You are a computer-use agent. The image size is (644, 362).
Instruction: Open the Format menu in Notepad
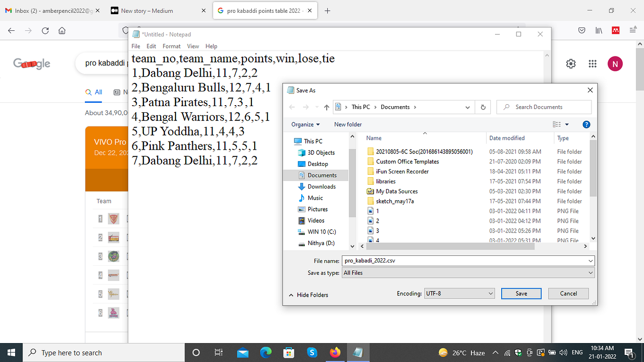(171, 46)
